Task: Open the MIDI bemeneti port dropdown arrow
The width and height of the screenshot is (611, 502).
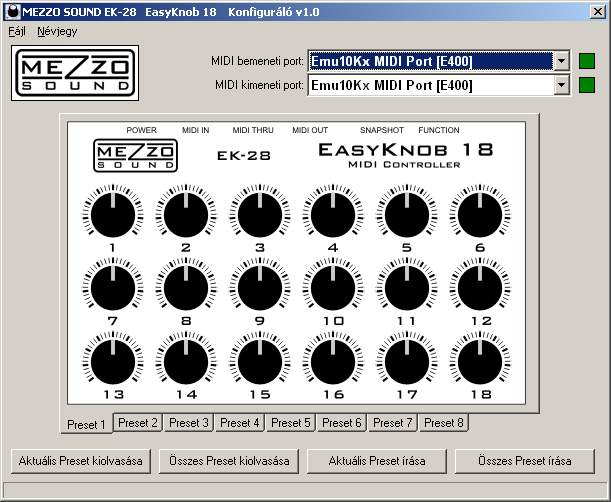Action: click(562, 61)
